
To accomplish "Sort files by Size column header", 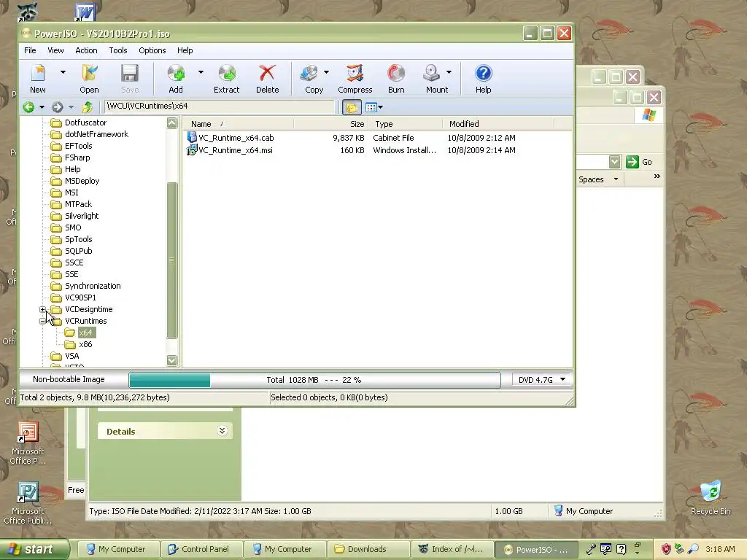I will [x=331, y=124].
